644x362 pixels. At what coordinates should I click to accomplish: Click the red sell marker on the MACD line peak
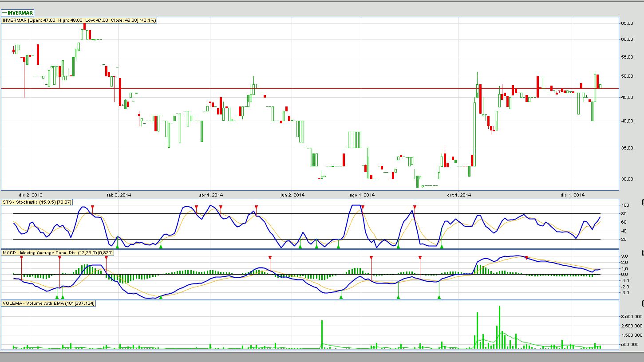click(526, 258)
